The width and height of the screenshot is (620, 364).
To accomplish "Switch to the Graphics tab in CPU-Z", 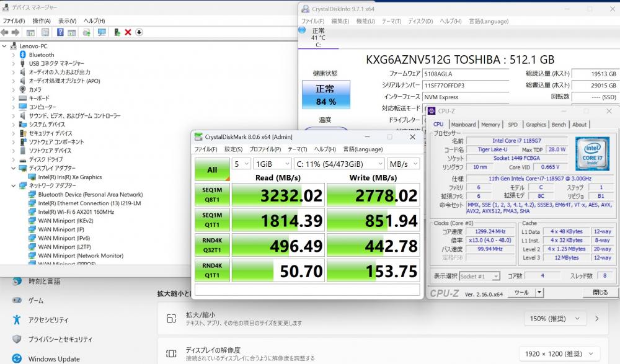I will [x=536, y=125].
